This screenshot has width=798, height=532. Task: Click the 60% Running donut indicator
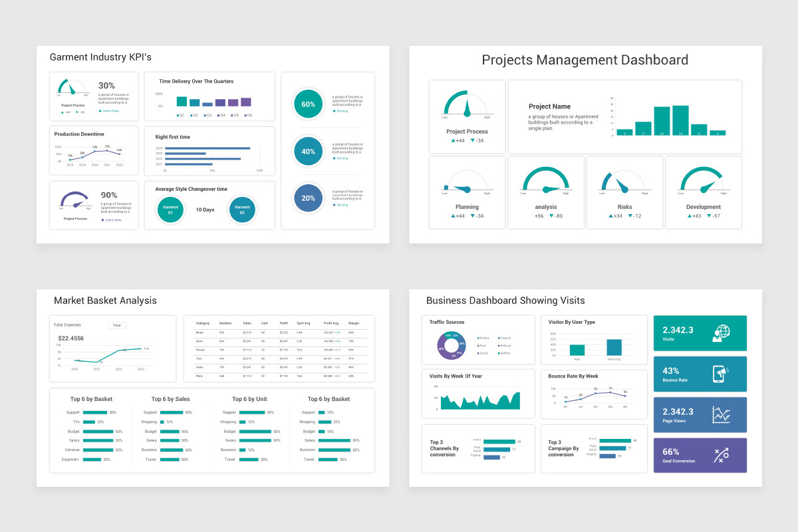click(x=308, y=104)
